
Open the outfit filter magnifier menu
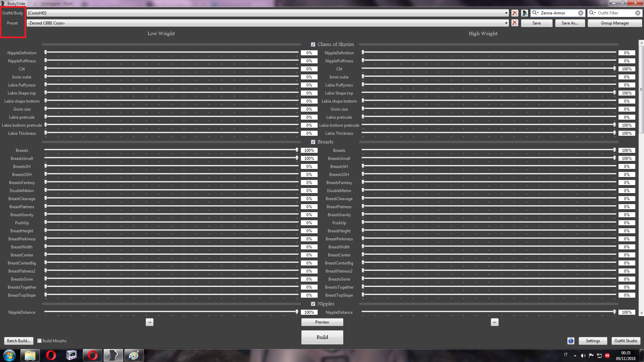[592, 13]
